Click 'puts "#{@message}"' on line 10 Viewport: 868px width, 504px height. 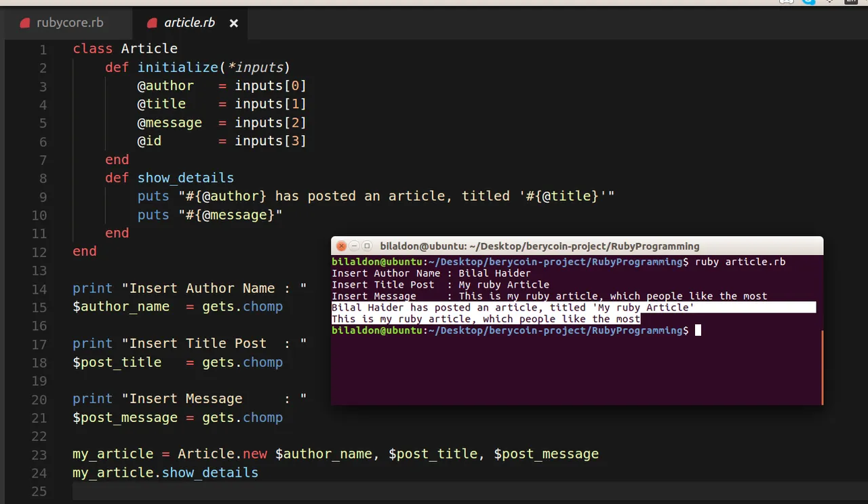point(210,215)
